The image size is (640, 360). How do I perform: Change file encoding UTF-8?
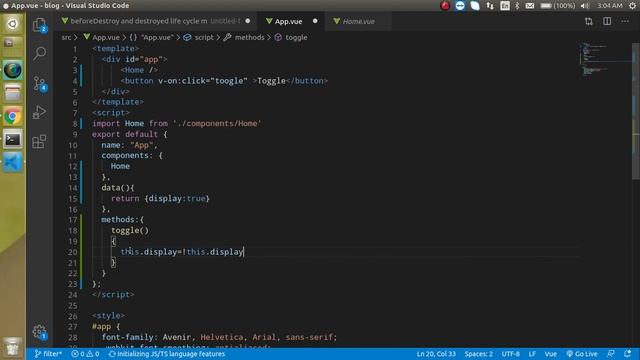pyautogui.click(x=510, y=354)
